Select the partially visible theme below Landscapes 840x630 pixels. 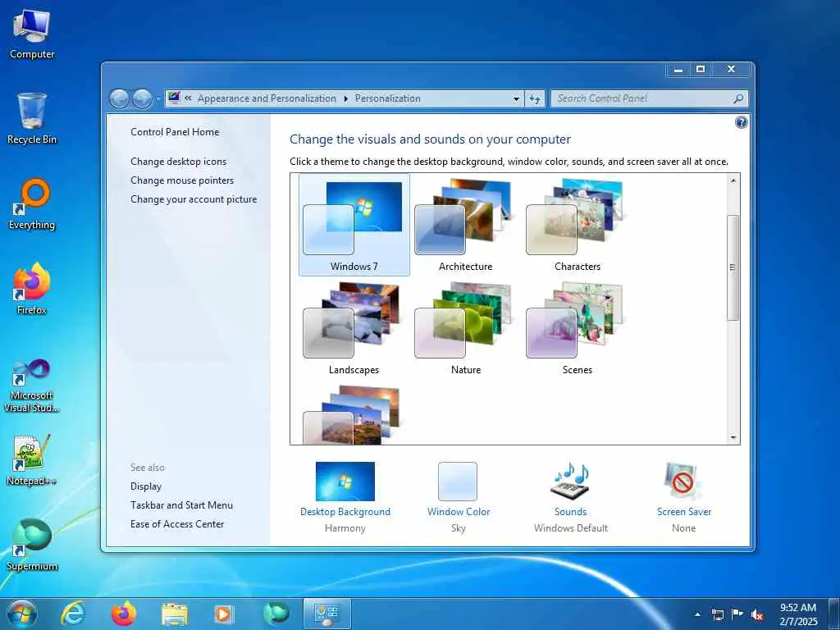(352, 414)
